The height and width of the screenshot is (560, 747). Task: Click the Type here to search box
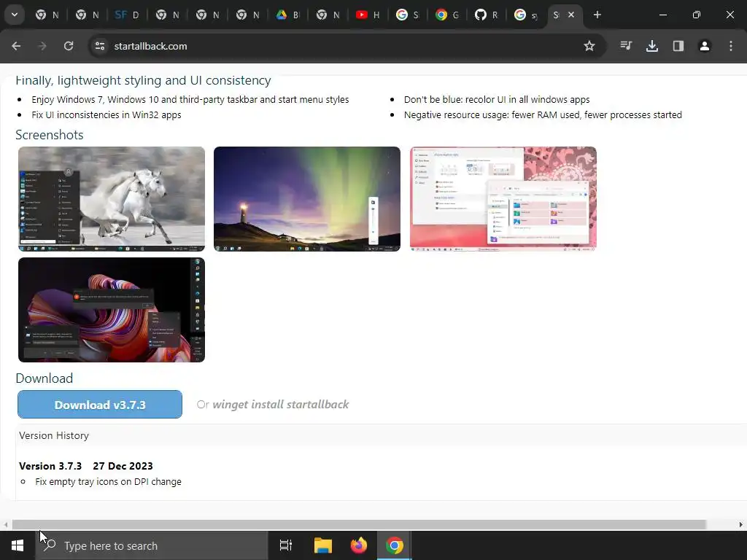[x=152, y=545]
